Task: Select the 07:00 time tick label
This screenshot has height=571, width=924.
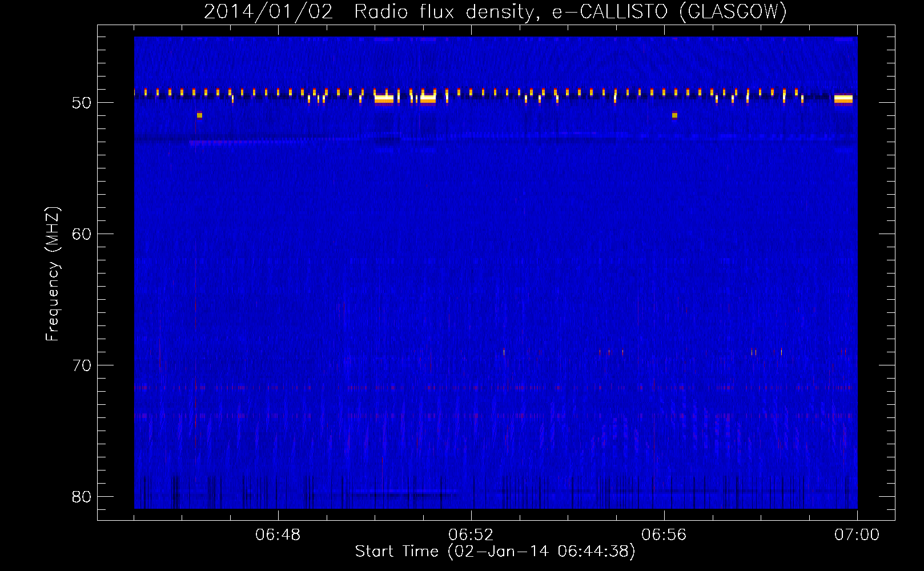Action: pos(857,535)
